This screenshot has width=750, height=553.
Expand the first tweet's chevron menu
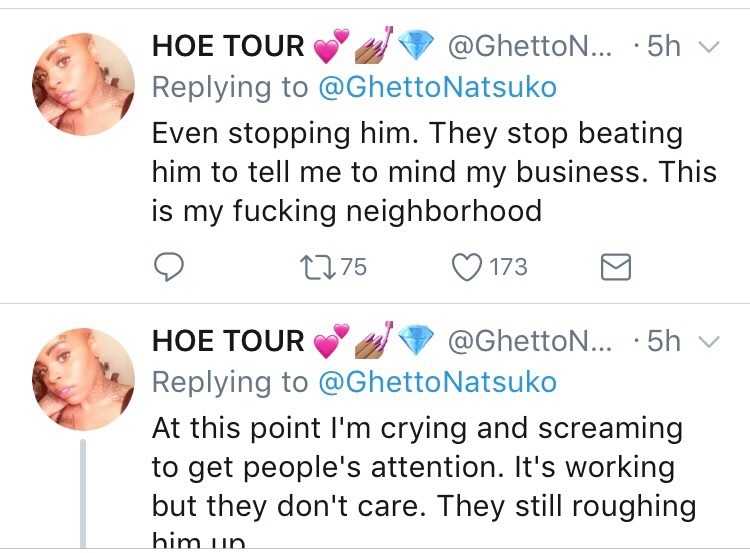pyautogui.click(x=708, y=47)
